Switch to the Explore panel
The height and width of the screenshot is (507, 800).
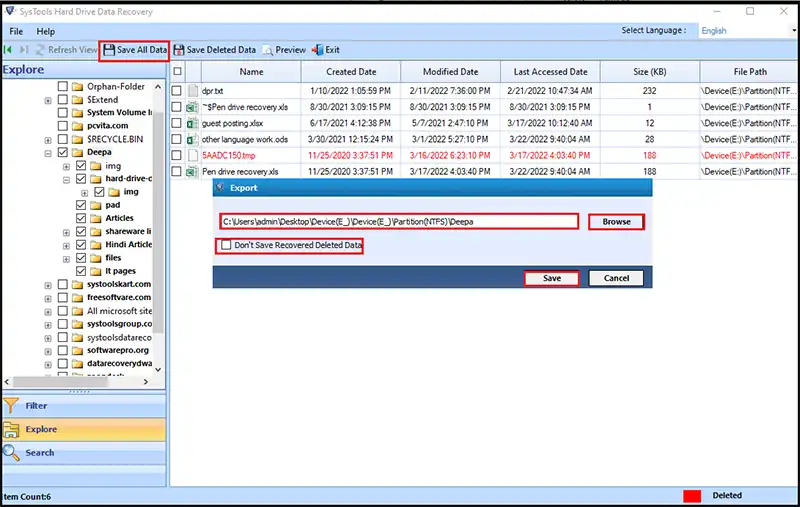click(x=84, y=429)
